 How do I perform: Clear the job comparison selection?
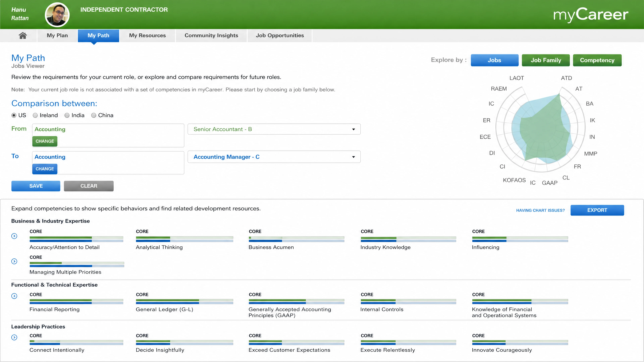(x=89, y=186)
